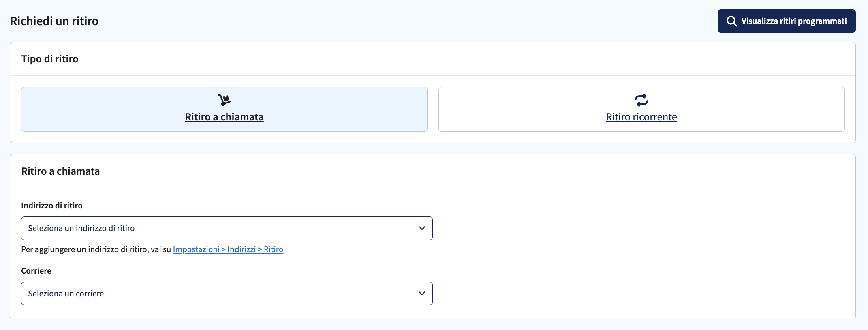Click the Indirizzo di ritiro field label
This screenshot has height=330, width=868.
click(x=52, y=206)
